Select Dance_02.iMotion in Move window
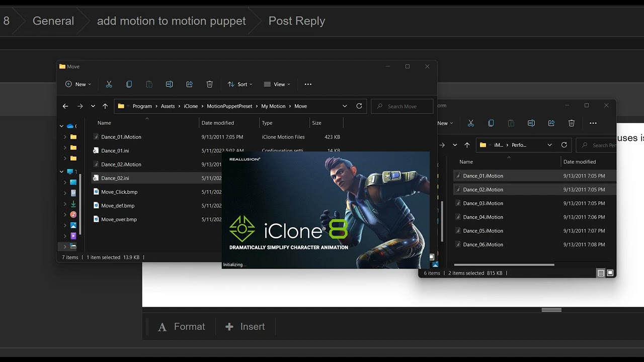644x362 pixels. [121, 164]
